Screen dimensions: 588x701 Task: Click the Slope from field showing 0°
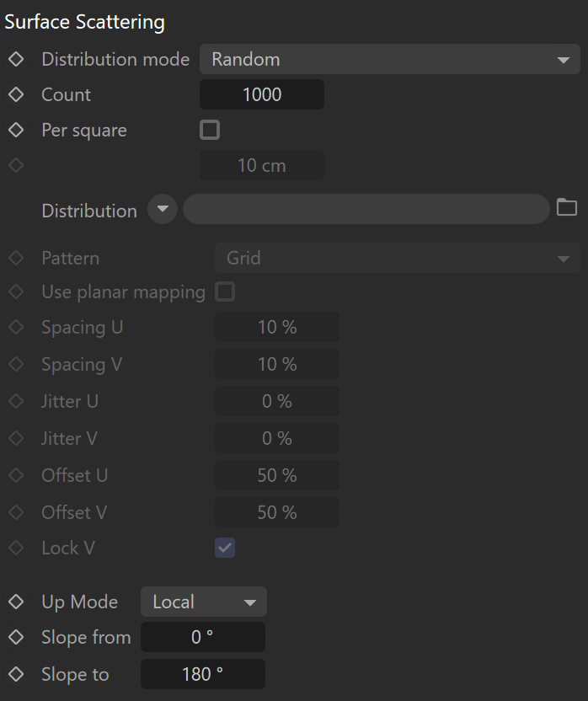point(203,637)
